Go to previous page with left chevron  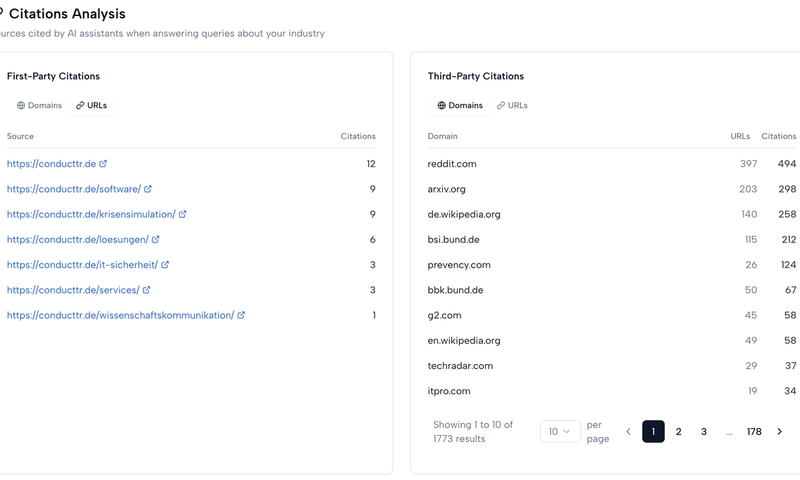pyautogui.click(x=629, y=432)
